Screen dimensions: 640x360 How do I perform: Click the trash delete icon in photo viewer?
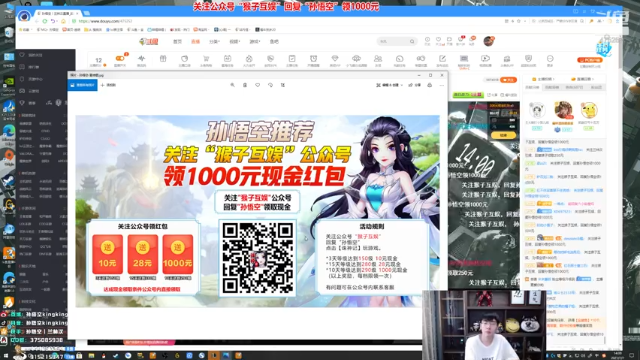(245, 85)
